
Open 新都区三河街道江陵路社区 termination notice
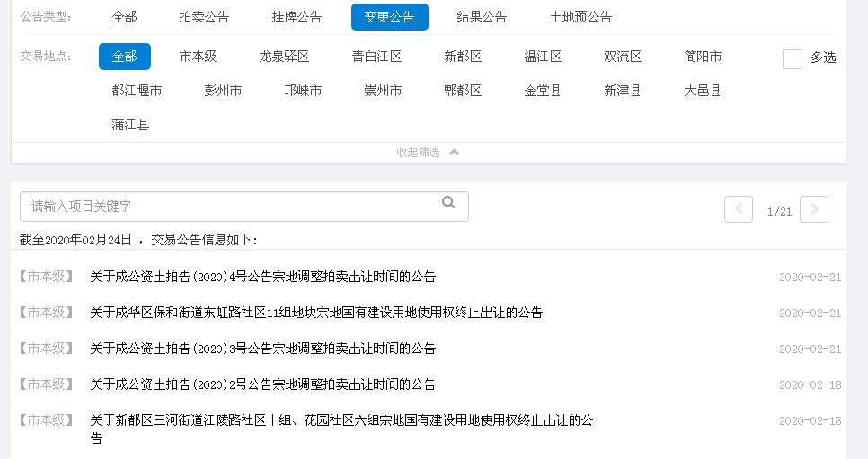(341, 429)
